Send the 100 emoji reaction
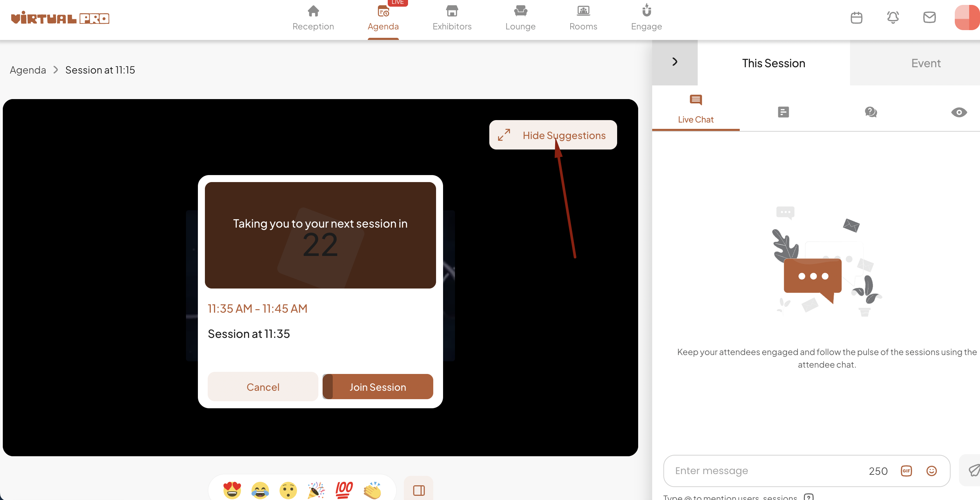 tap(344, 490)
